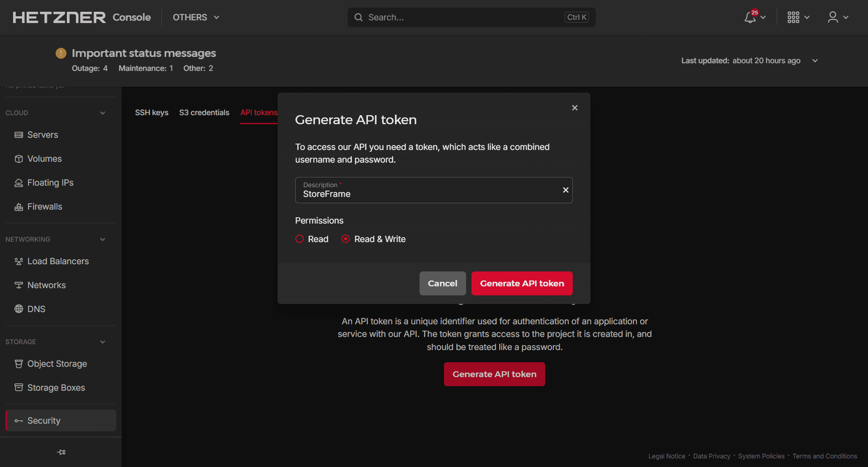Click the search magnifier icon
The image size is (868, 467).
(x=359, y=17)
